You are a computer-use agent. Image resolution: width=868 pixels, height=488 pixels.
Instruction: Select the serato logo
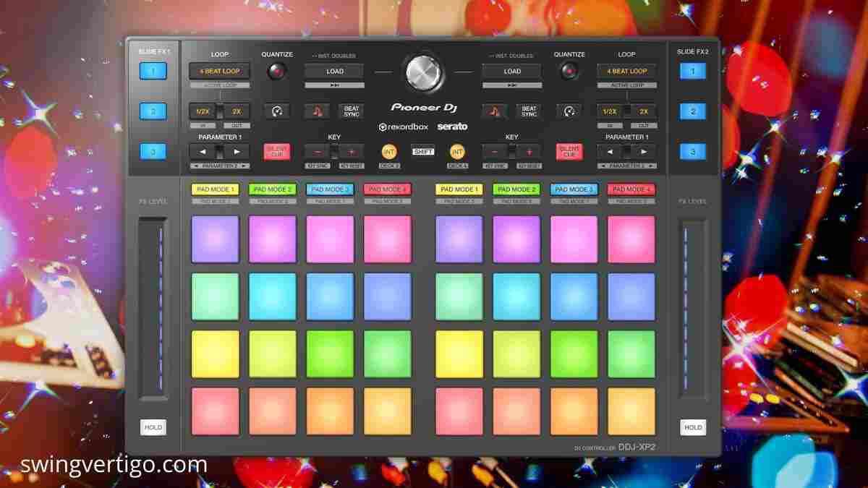[453, 127]
